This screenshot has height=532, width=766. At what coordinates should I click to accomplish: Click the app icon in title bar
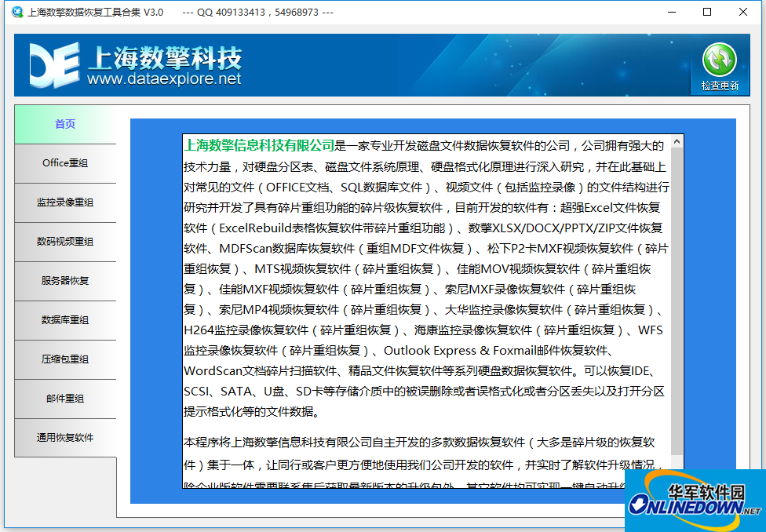pyautogui.click(x=17, y=13)
